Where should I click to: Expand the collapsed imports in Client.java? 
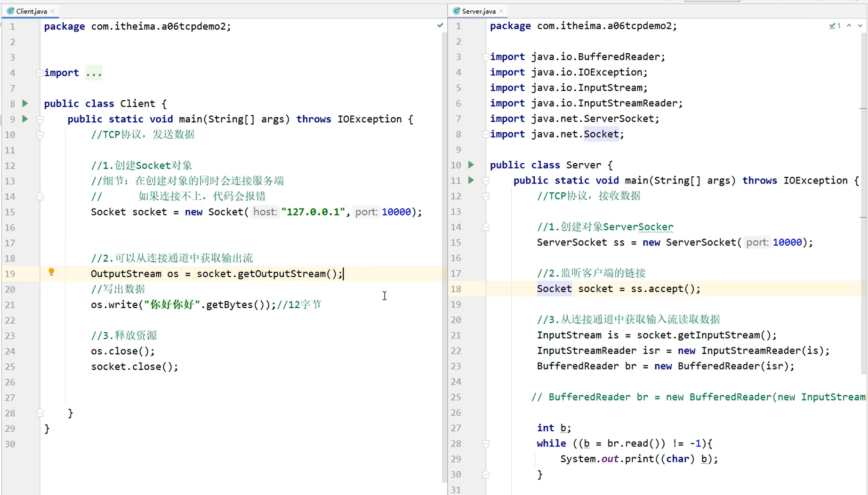[40, 73]
